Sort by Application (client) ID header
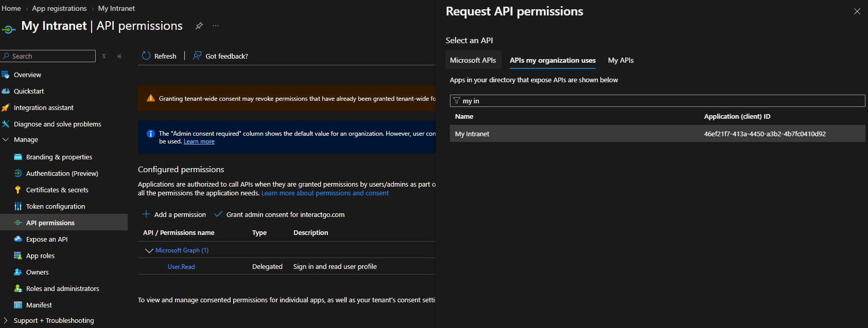The height and width of the screenshot is (328, 868). coord(737,117)
